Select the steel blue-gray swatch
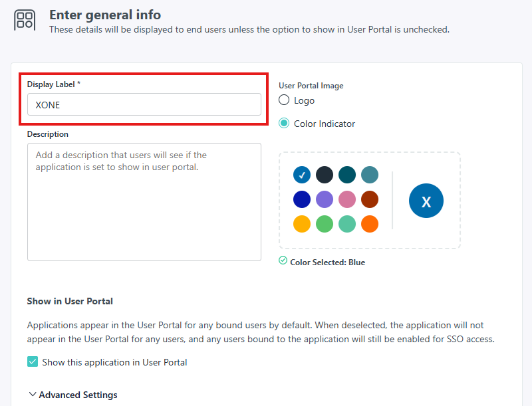This screenshot has width=532, height=406. pos(370,175)
